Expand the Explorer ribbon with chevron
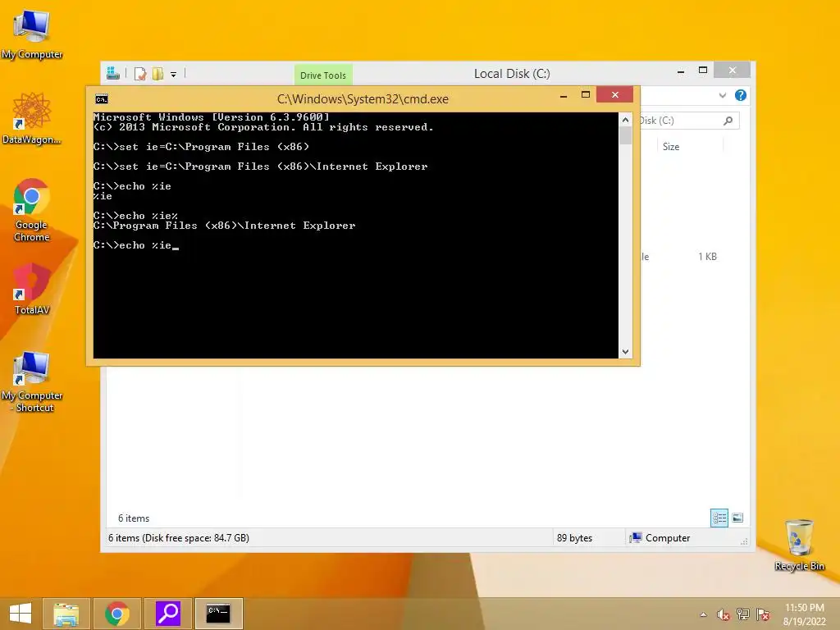The width and height of the screenshot is (840, 630). [x=723, y=95]
